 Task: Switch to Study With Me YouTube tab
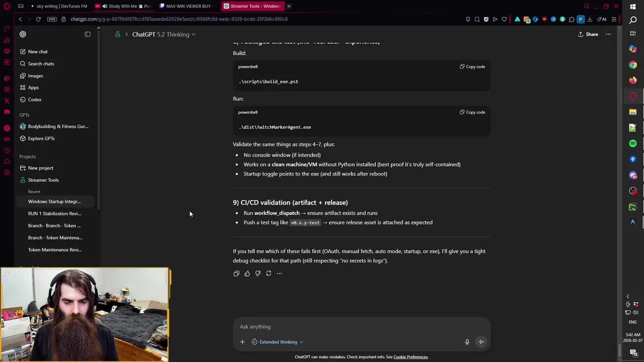click(123, 6)
